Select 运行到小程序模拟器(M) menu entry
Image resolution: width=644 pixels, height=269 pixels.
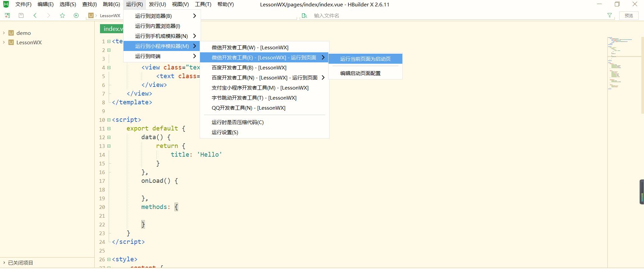[162, 46]
